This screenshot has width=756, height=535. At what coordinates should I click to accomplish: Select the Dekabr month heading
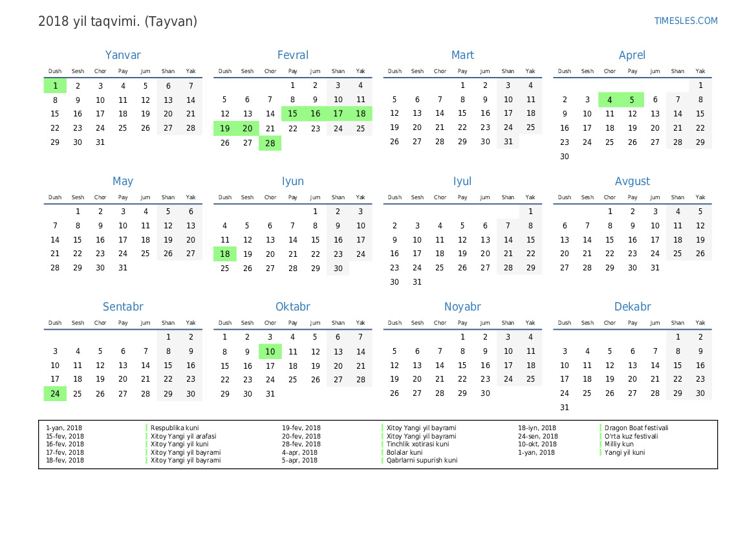pos(632,307)
